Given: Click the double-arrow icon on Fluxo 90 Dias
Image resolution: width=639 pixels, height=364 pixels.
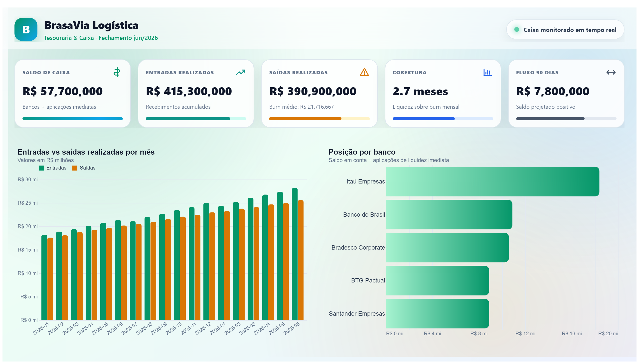Looking at the screenshot, I should click(611, 73).
